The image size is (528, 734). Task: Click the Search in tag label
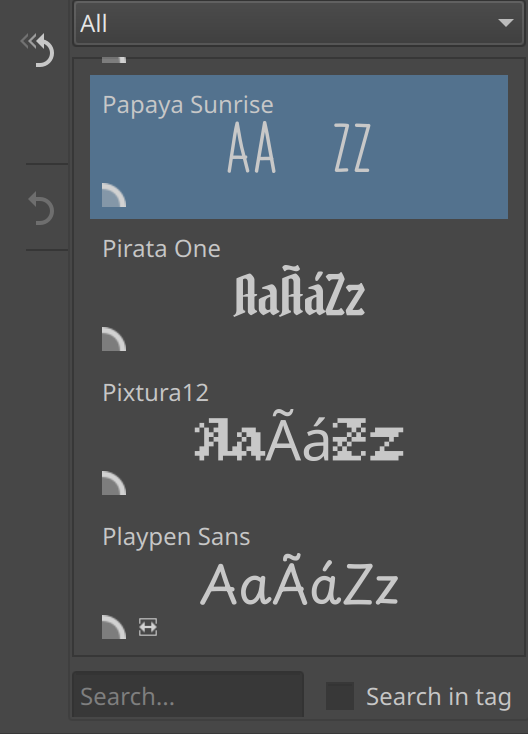(439, 696)
